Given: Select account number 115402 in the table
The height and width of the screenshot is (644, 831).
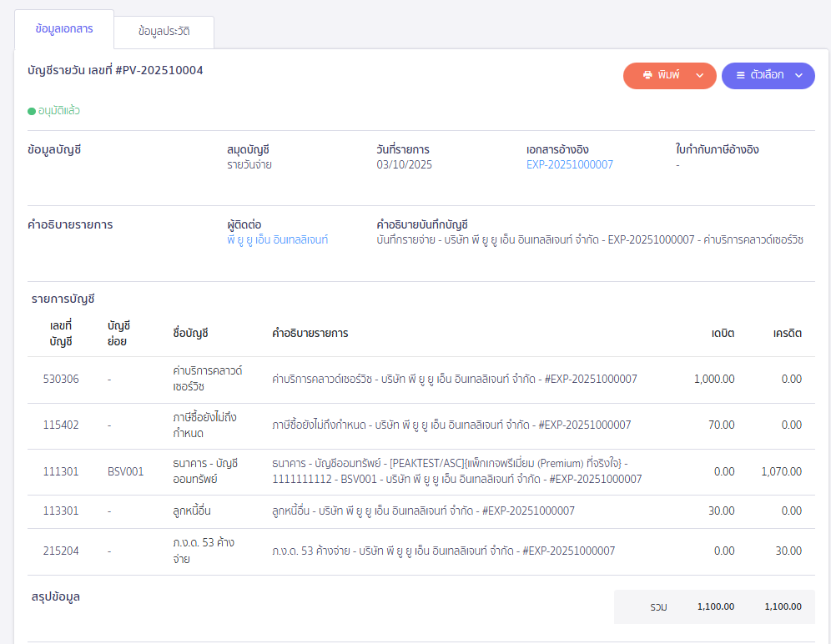Looking at the screenshot, I should click(61, 425).
